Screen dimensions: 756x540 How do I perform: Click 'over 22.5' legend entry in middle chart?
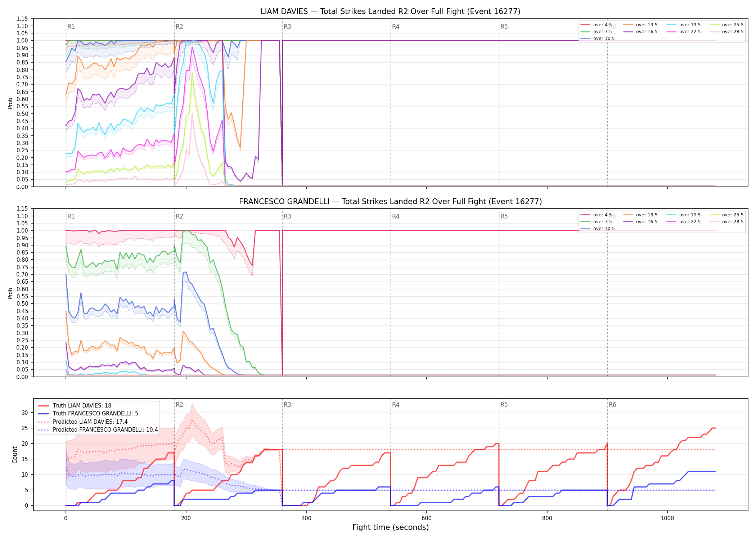point(684,222)
